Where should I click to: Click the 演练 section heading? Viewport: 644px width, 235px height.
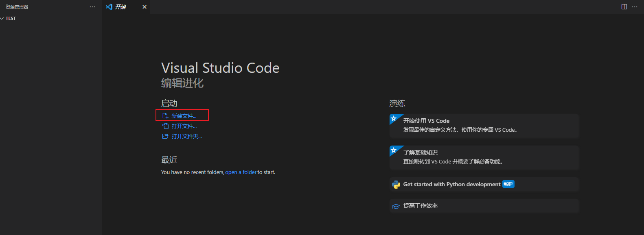397,103
